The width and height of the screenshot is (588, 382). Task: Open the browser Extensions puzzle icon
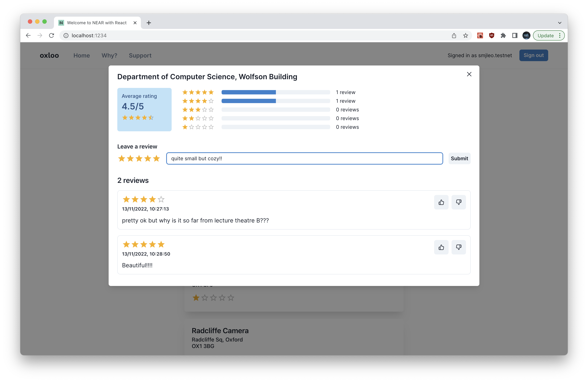(503, 35)
